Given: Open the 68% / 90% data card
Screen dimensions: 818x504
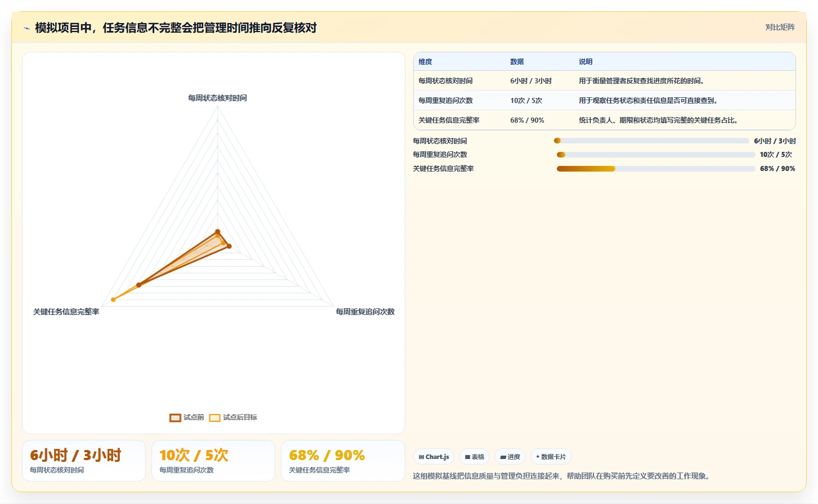Looking at the screenshot, I should pyautogui.click(x=343, y=461).
